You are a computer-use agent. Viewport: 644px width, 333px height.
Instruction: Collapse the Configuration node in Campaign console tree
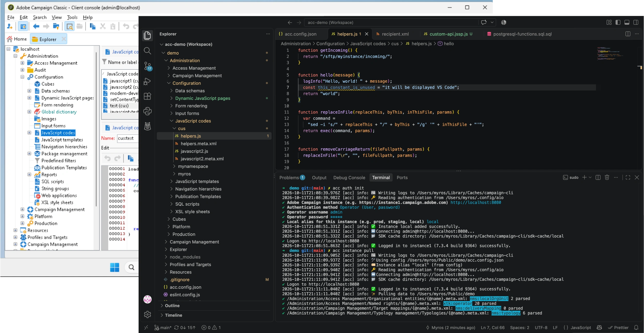coord(22,77)
